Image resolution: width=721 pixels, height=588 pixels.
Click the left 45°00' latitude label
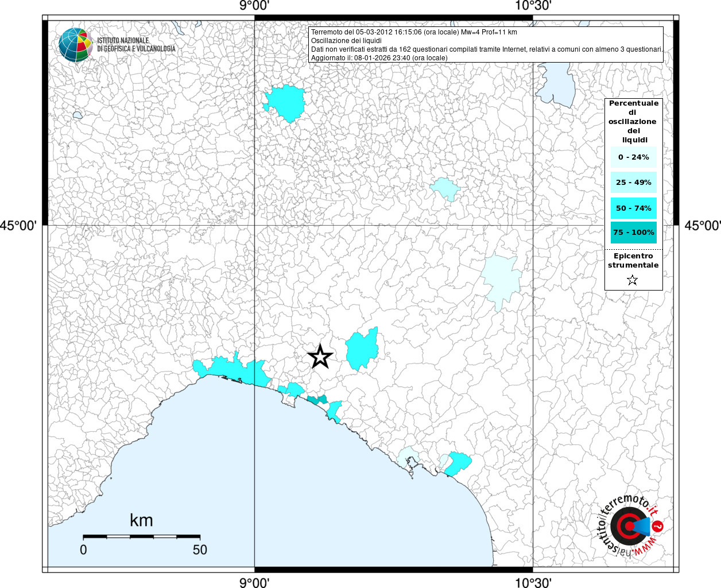pyautogui.click(x=18, y=225)
